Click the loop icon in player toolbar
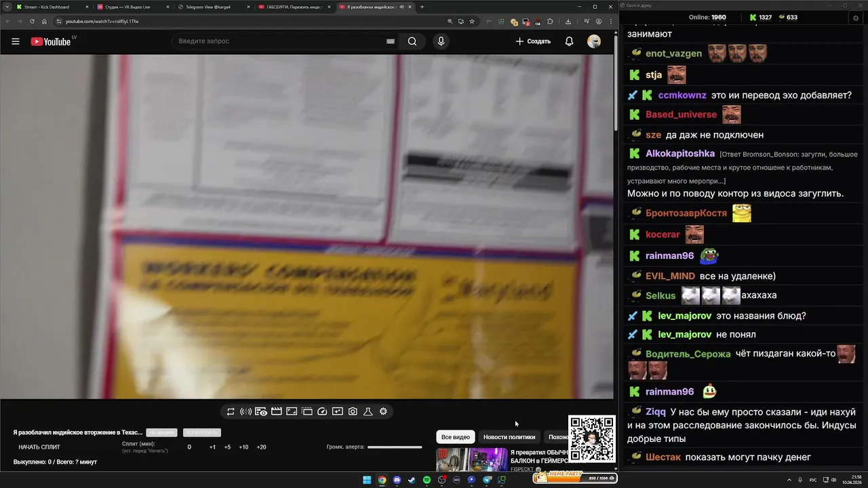Screen dimensions: 868x488 point(231,411)
